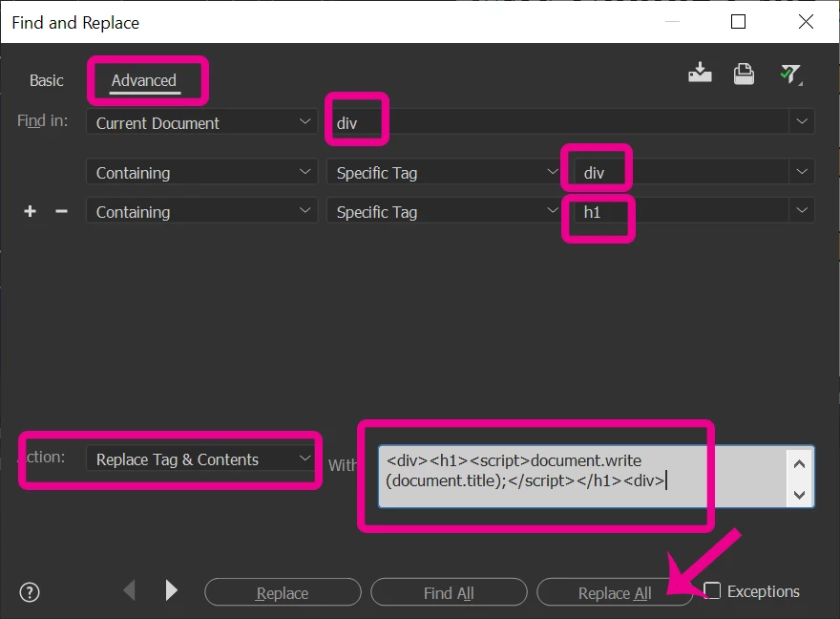Click the find previous arrow
The image size is (840, 619).
click(130, 590)
